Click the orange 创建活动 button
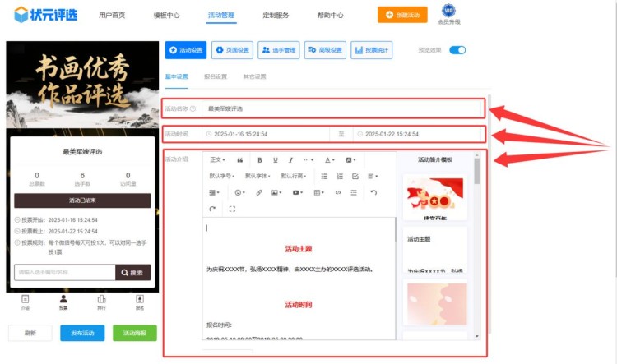The width and height of the screenshot is (617, 364). 402,15
